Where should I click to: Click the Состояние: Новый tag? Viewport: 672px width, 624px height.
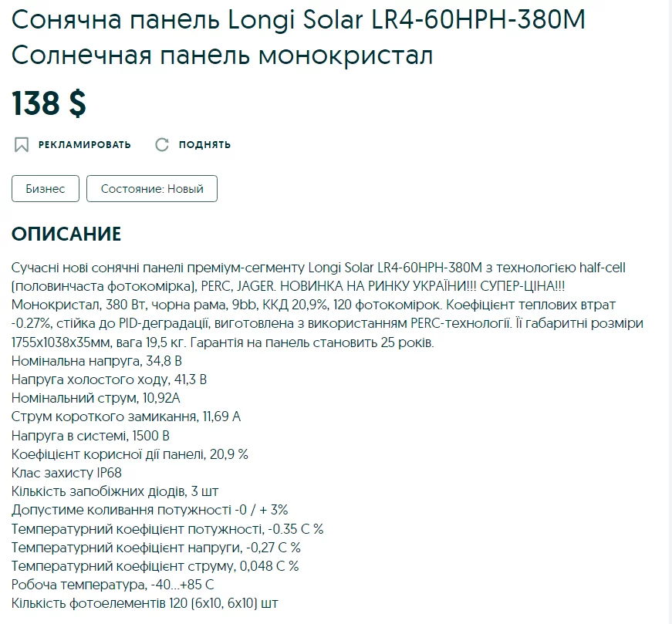point(152,189)
